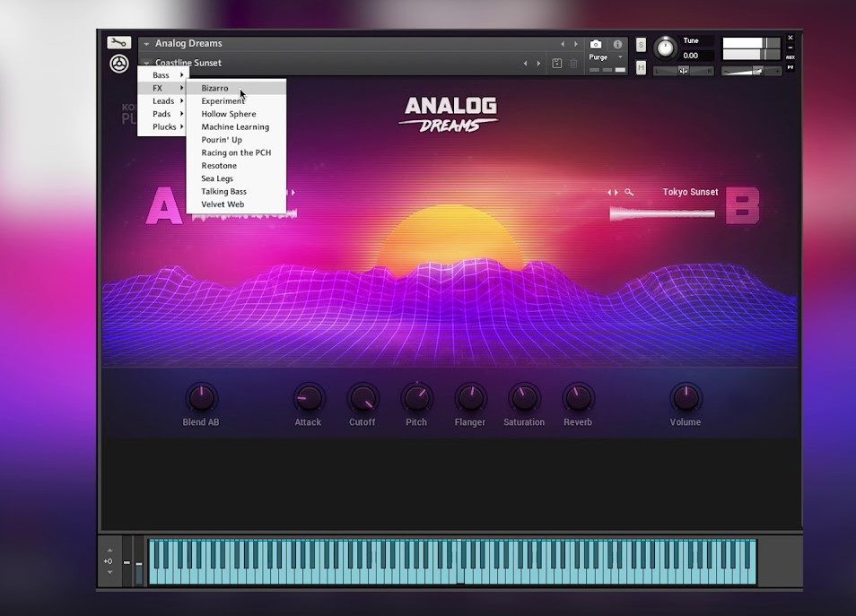Viewport: 856px width, 616px height.
Task: Click the Pitch knob
Action: pyautogui.click(x=416, y=398)
